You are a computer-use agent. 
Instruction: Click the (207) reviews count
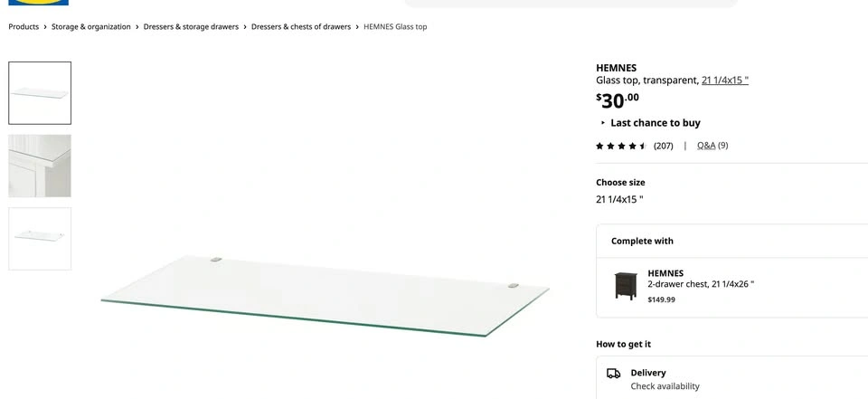[x=663, y=146]
